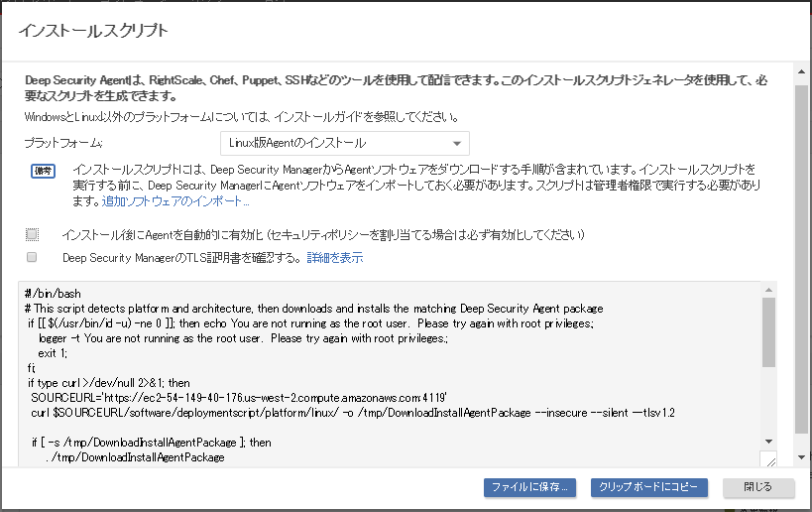Open the 追加ソフトウェアのインポート link
The image size is (812, 512).
tap(175, 201)
